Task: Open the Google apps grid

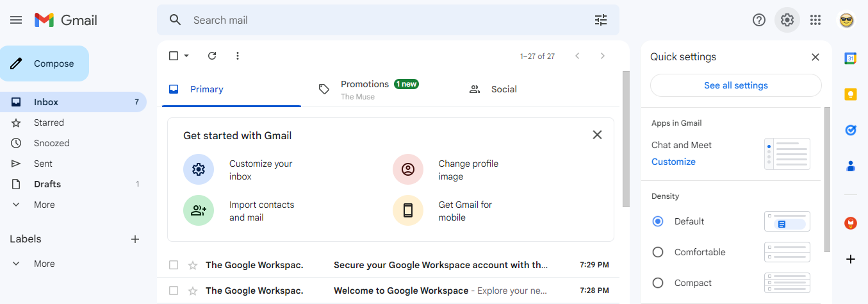Action: (x=815, y=20)
